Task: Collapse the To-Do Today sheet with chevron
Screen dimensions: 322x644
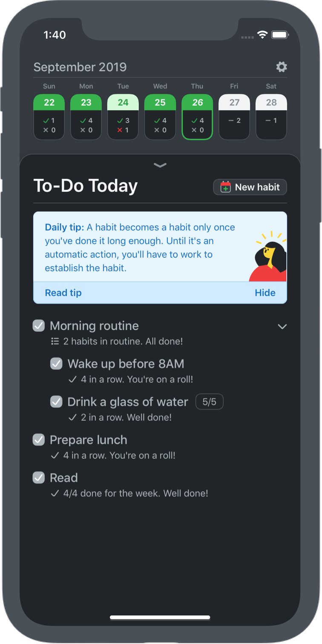Action: point(160,165)
